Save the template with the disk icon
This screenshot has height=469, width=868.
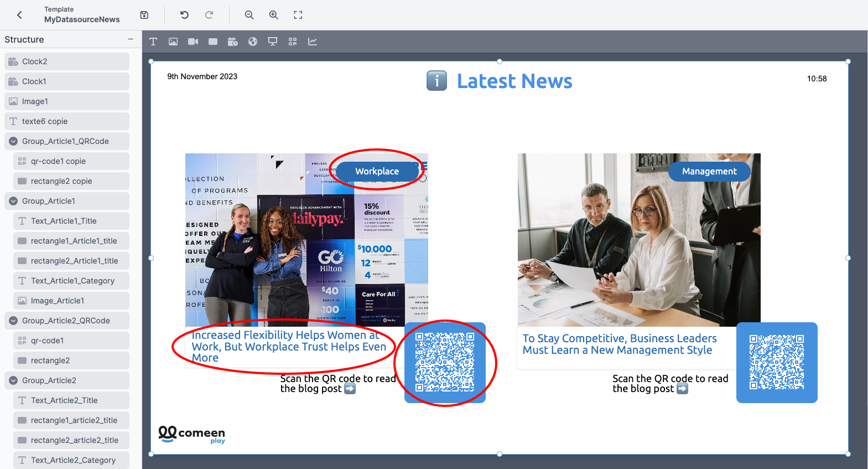coord(144,15)
